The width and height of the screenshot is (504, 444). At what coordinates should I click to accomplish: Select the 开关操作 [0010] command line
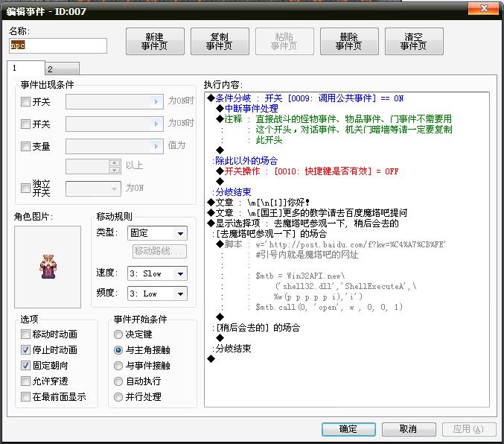pos(307,171)
